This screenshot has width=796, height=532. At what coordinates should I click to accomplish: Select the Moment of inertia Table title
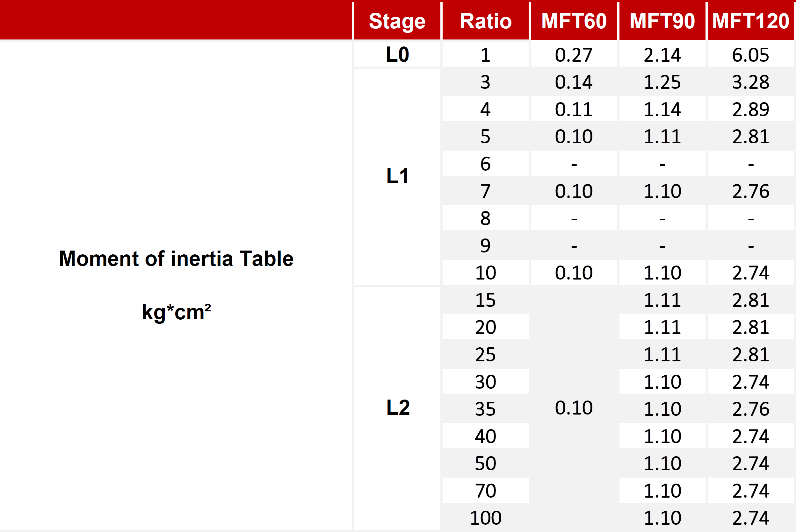coord(176,259)
